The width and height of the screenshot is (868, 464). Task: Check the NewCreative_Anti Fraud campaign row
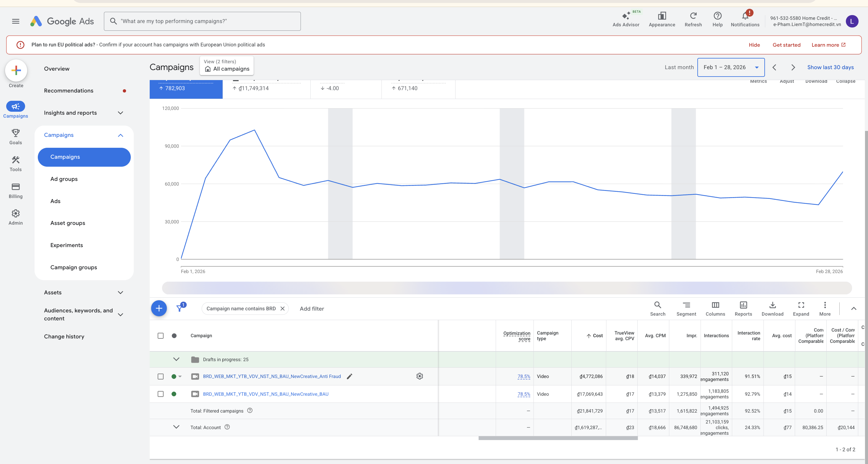[161, 376]
